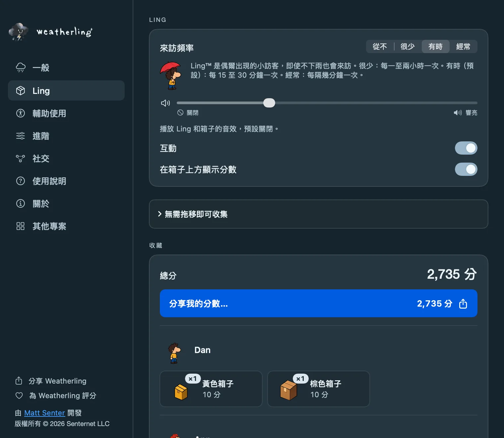Open 輔助使用 accessibility settings
The width and height of the screenshot is (504, 438).
(x=66, y=113)
